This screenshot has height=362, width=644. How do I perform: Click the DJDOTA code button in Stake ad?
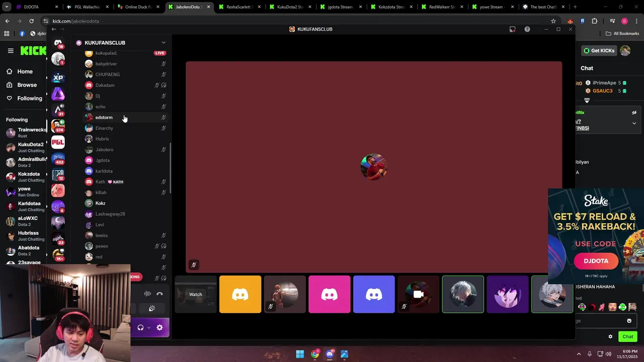coord(596,261)
